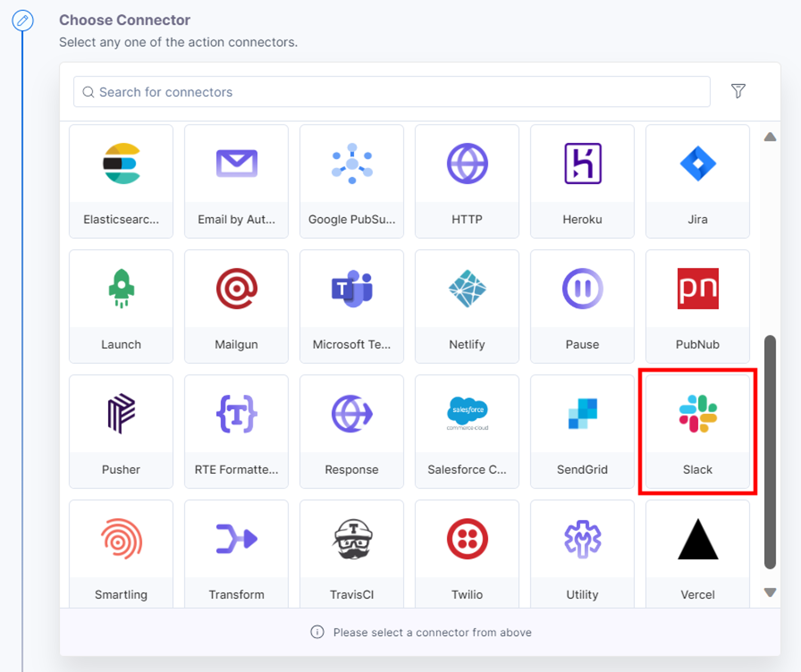Viewport: 801px width, 672px height.
Task: Pick the Utility connector
Action: (582, 554)
